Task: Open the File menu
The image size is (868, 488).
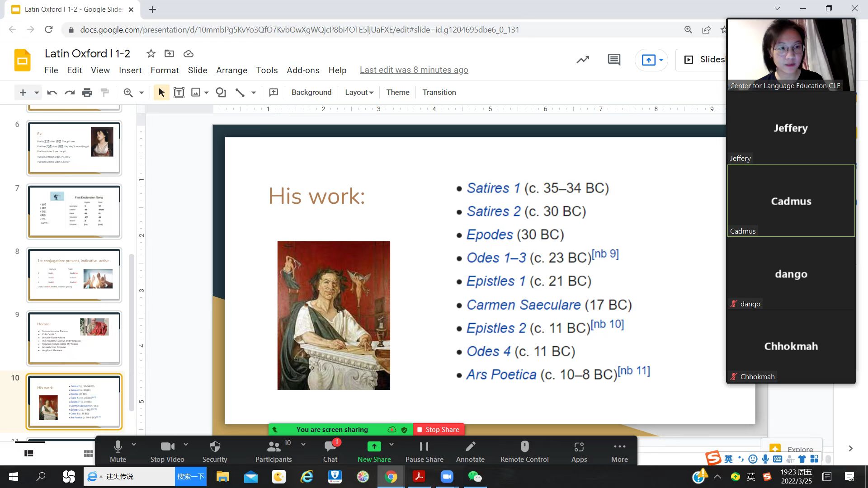Action: (51, 70)
